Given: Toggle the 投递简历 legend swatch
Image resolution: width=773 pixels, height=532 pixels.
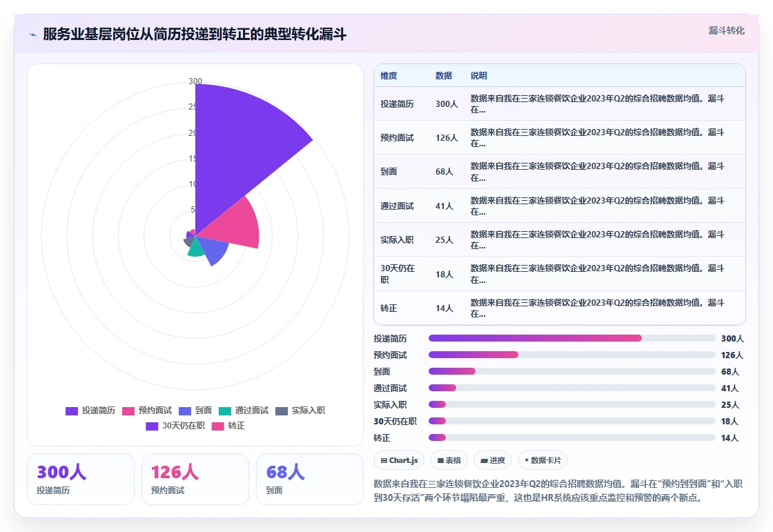Looking at the screenshot, I should 72,411.
